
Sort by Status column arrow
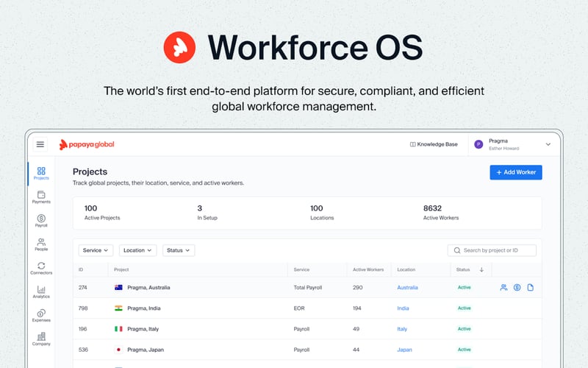[481, 269]
